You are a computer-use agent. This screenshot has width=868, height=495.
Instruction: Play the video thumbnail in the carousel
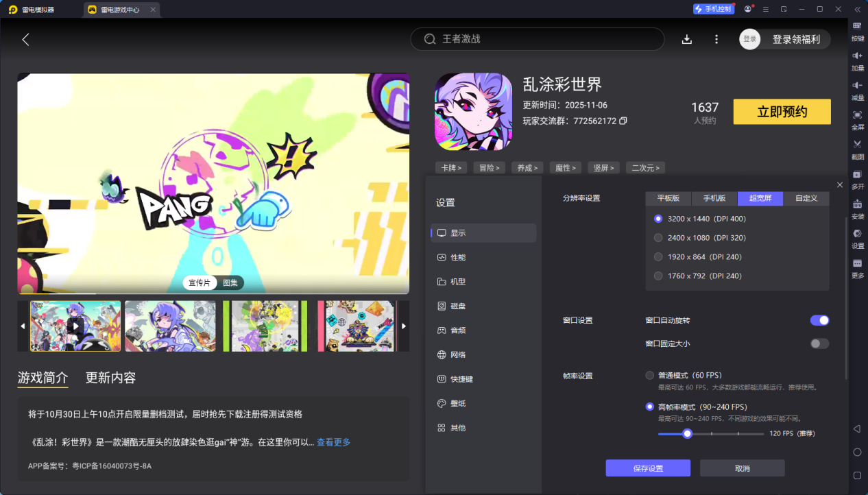75,325
